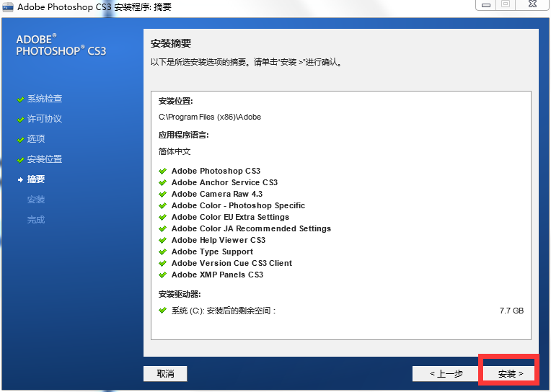
Task: Click the 应用程序语言: heading
Action: [183, 135]
